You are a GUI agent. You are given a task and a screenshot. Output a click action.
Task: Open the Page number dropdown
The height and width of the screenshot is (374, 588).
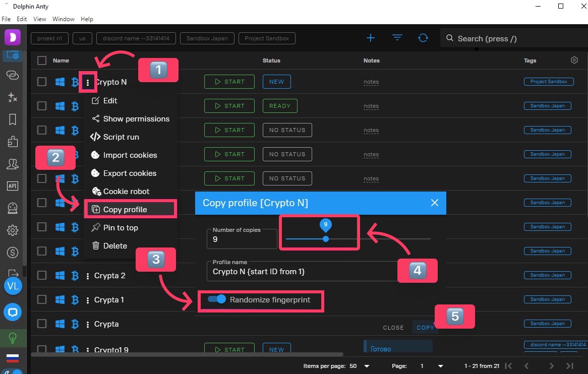click(432, 366)
